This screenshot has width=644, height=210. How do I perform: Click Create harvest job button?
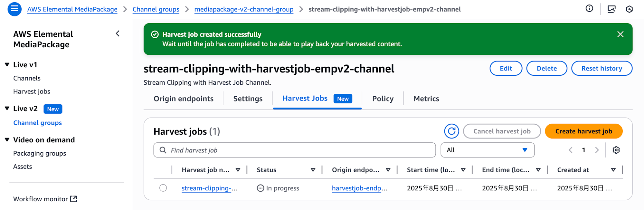pos(584,131)
